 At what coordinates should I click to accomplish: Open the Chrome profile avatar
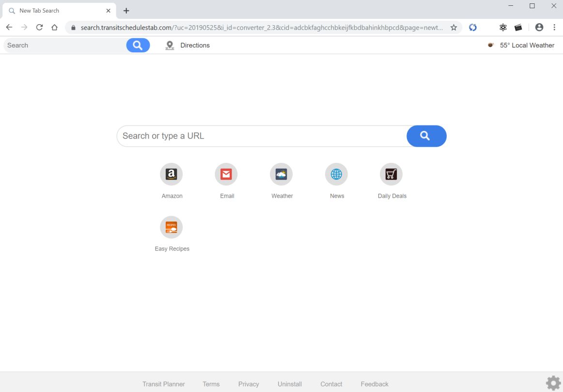pos(539,27)
